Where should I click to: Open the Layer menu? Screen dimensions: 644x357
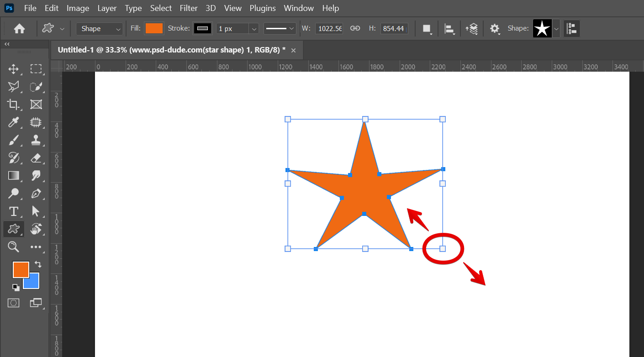pyautogui.click(x=107, y=8)
